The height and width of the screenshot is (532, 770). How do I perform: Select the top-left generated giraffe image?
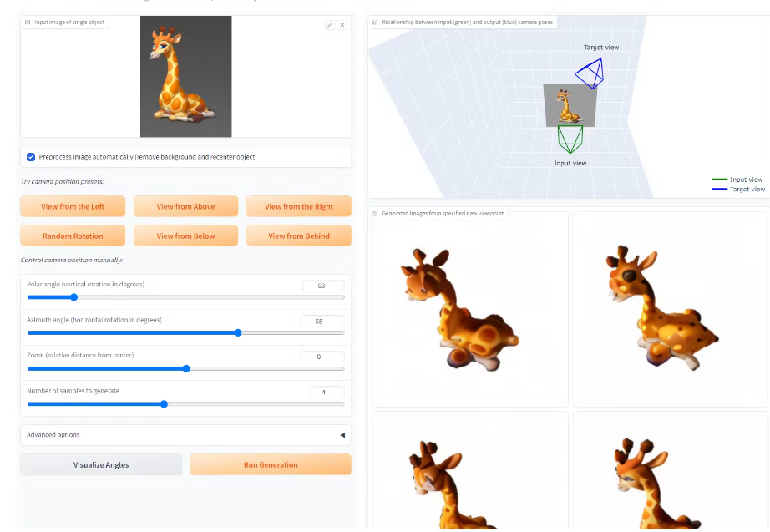(470, 308)
